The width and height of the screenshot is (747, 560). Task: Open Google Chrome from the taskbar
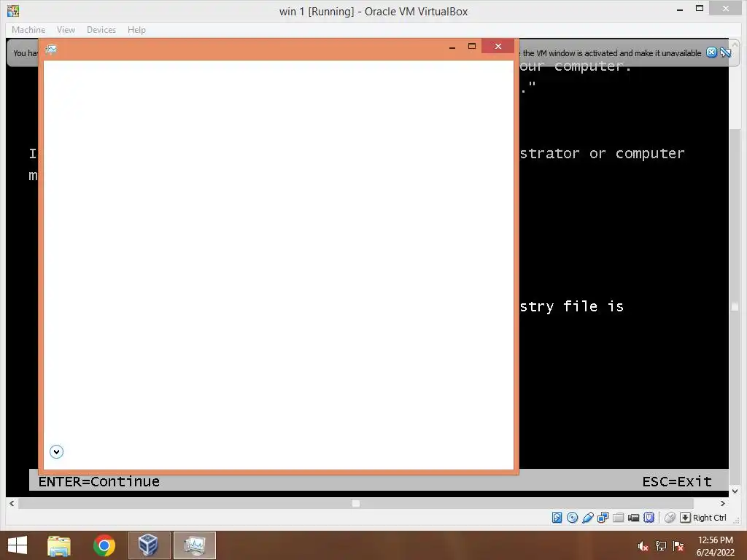(x=104, y=545)
